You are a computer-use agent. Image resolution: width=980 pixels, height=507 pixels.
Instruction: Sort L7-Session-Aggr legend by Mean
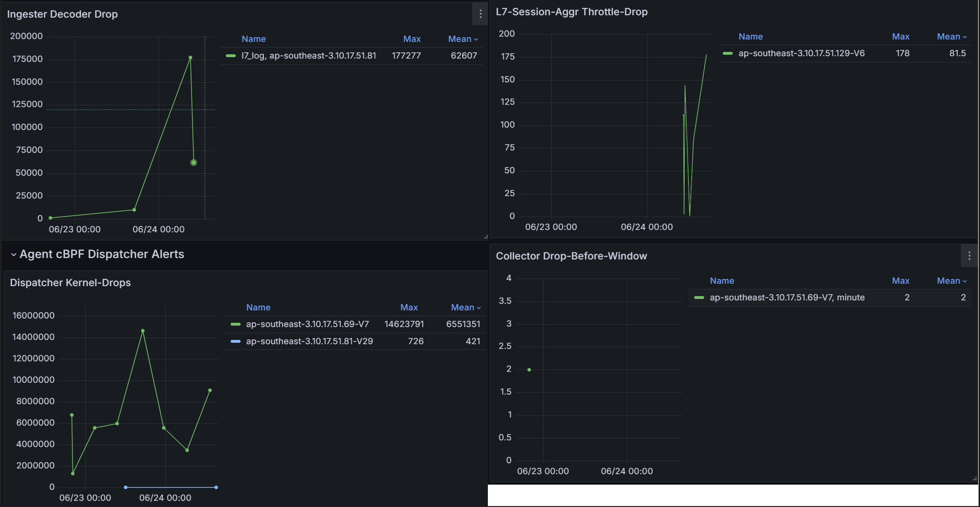948,37
